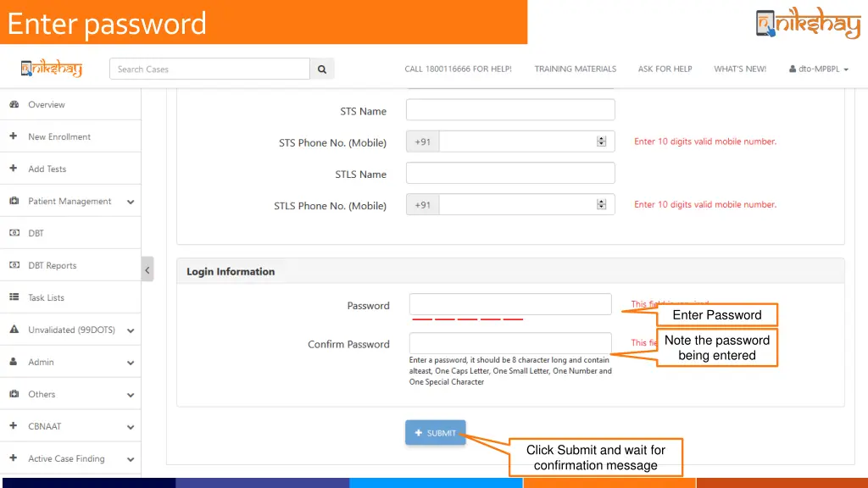The width and height of the screenshot is (868, 488).
Task: Click the Password input field
Action: 510,304
